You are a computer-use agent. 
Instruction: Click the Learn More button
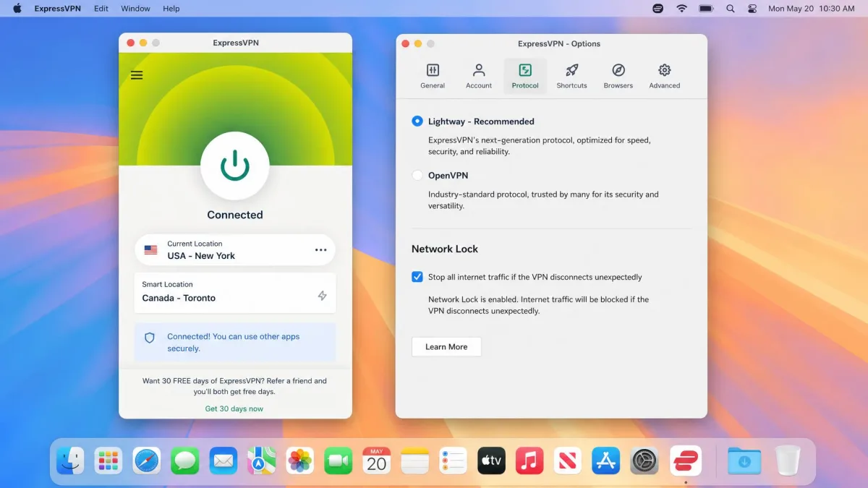446,347
